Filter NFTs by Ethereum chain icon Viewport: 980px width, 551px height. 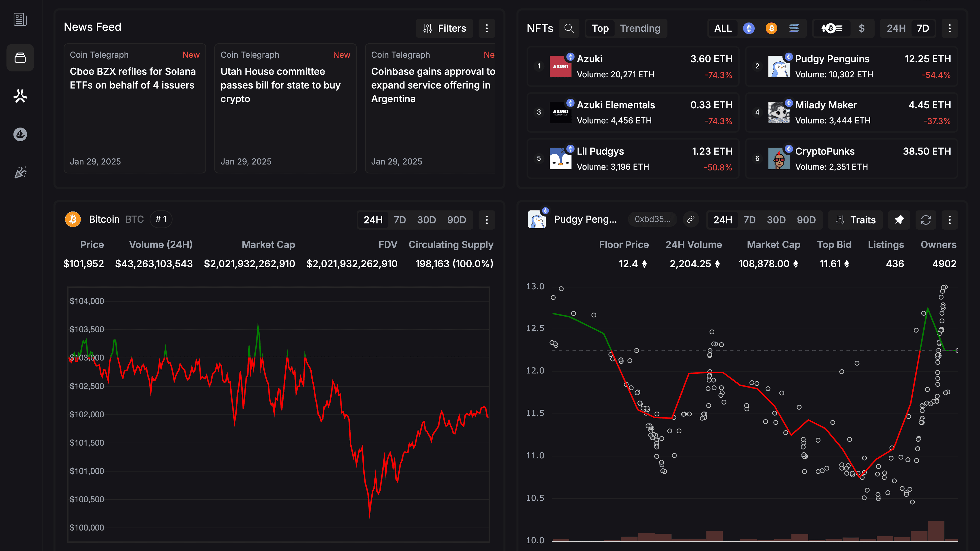[x=749, y=28]
